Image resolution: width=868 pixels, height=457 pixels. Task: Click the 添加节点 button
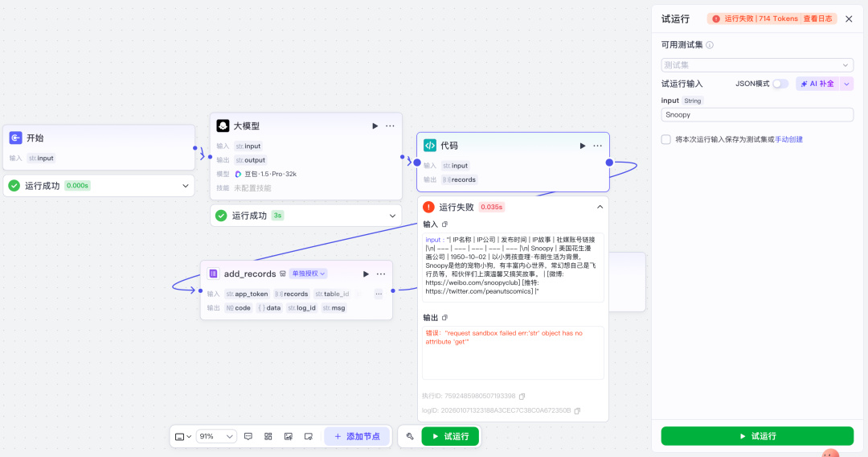click(357, 437)
